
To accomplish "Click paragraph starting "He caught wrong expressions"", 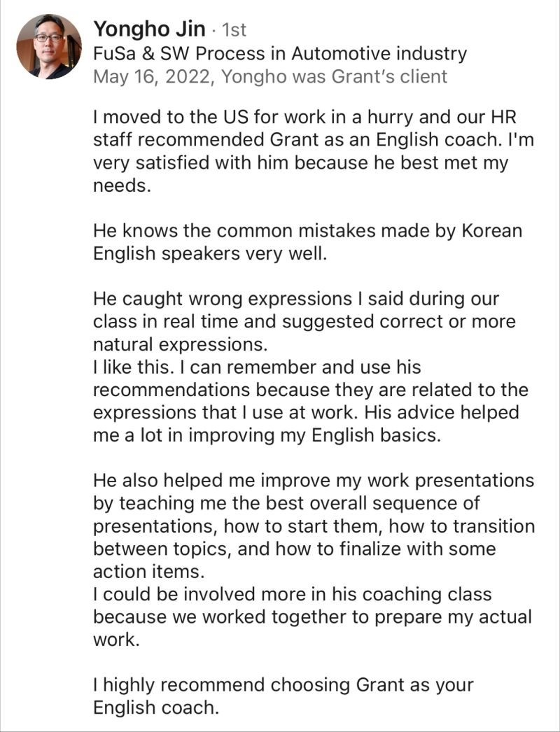I will (x=304, y=322).
